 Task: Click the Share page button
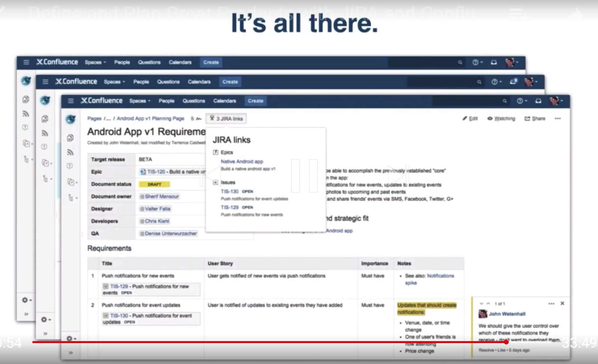coord(535,119)
